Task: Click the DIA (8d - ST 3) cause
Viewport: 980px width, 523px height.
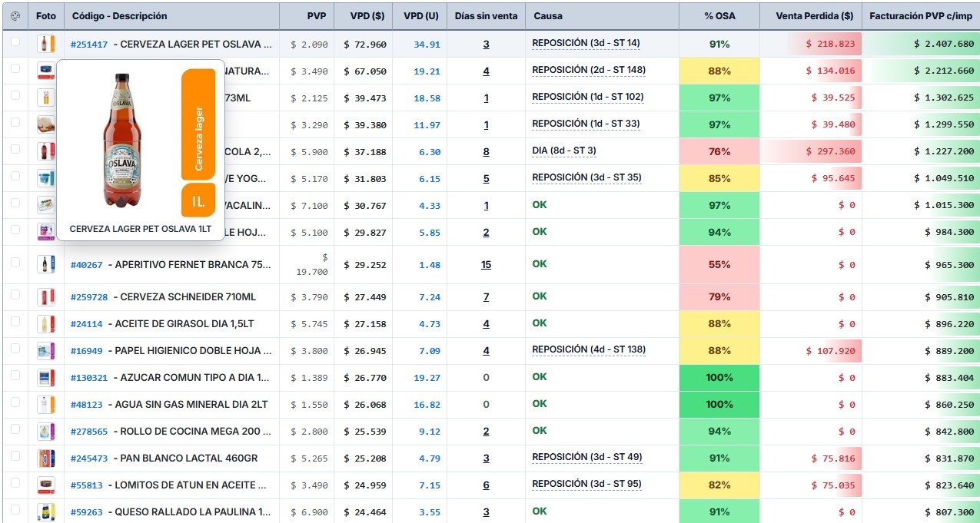Action: 564,151
